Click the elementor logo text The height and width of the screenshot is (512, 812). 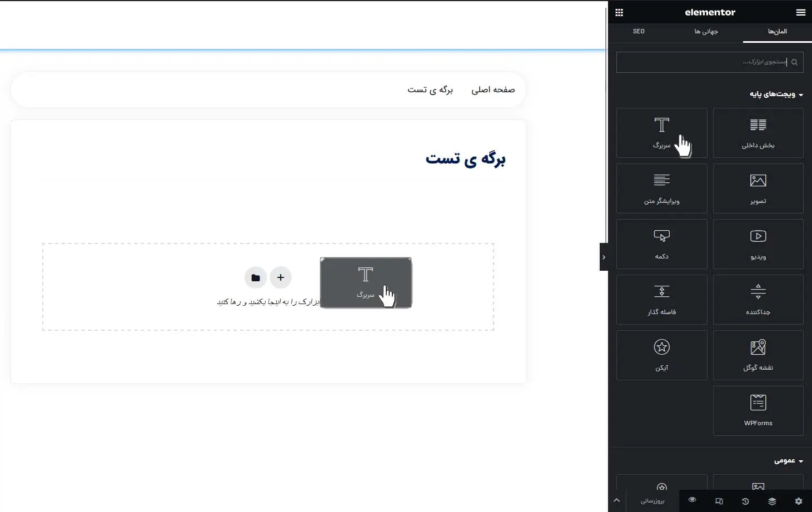click(x=710, y=12)
